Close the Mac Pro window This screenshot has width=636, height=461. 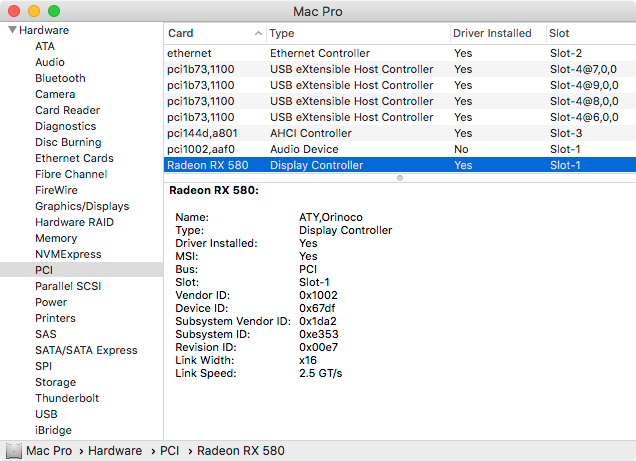pyautogui.click(x=14, y=11)
